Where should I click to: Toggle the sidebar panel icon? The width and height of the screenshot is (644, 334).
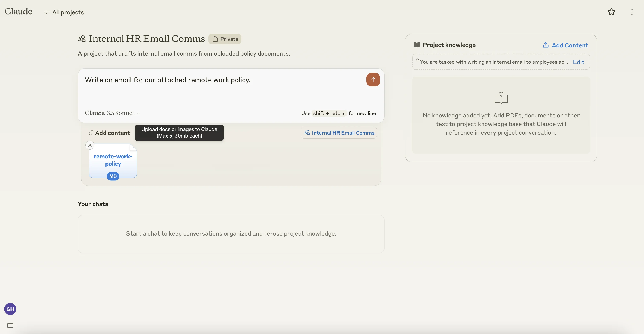pos(10,325)
